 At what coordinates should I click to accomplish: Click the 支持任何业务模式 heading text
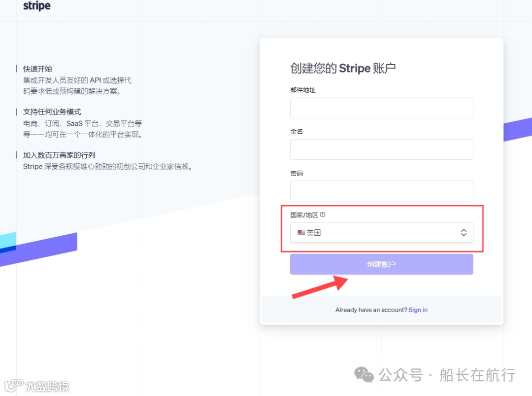[x=52, y=112]
